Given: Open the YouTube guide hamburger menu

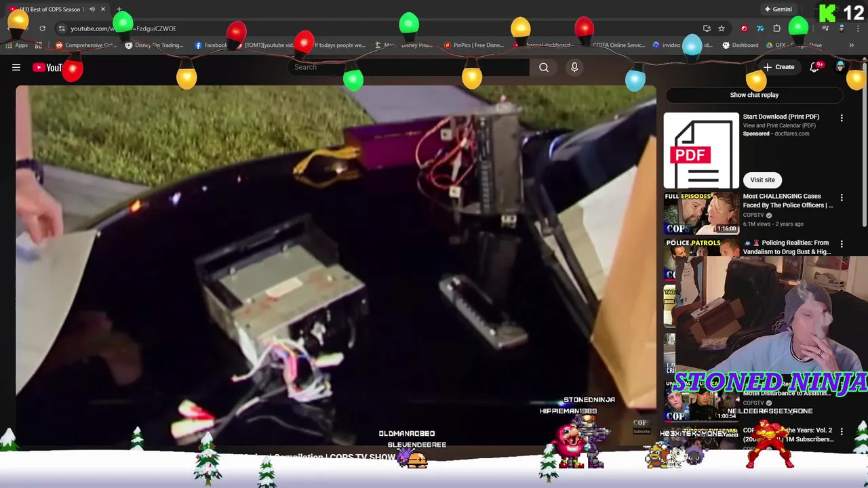Looking at the screenshot, I should pos(16,67).
